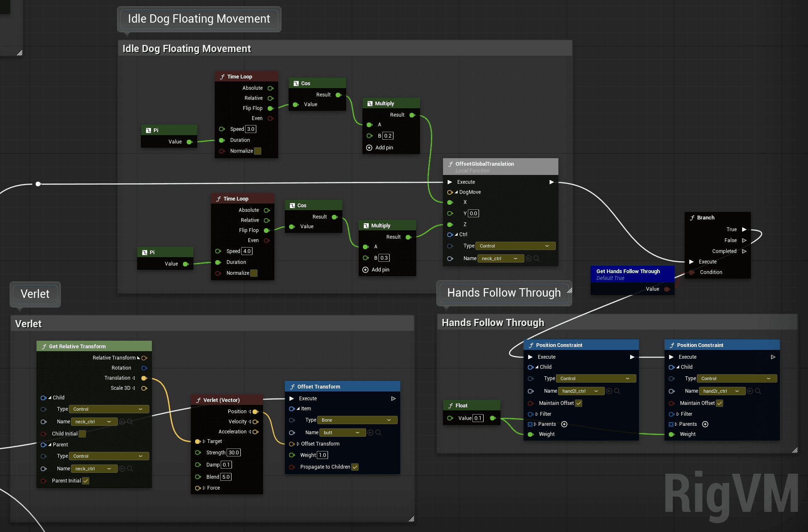This screenshot has width=808, height=532.
Task: Click the True output arrow on Branch node
Action: [744, 229]
